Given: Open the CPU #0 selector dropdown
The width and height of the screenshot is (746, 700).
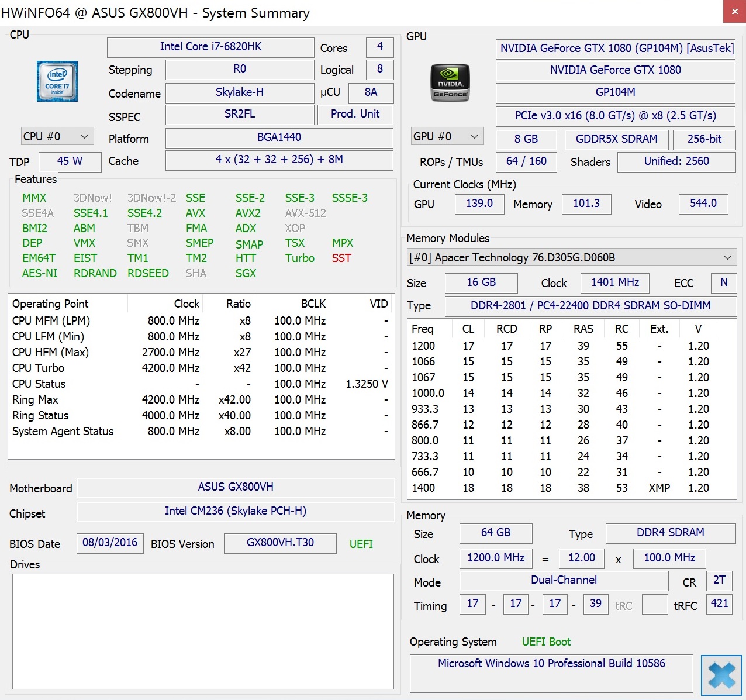Looking at the screenshot, I should (x=57, y=136).
